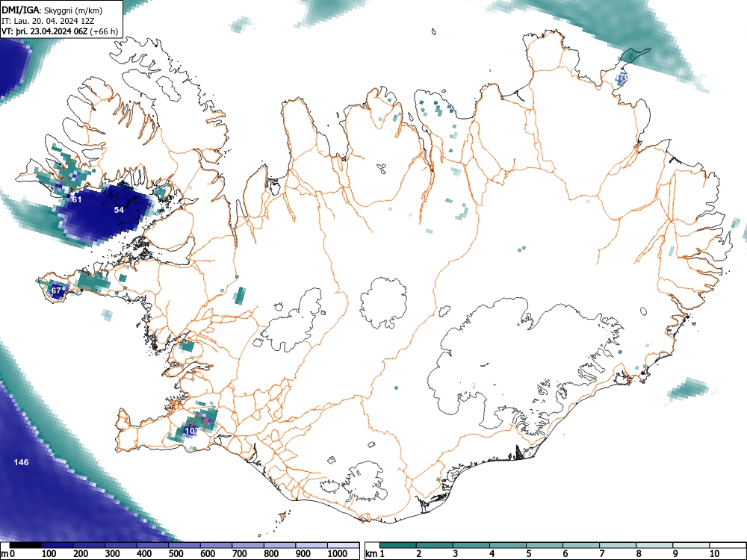Click the 400–500 m legend swatch
This screenshot has height=560, width=747.
pos(152,545)
